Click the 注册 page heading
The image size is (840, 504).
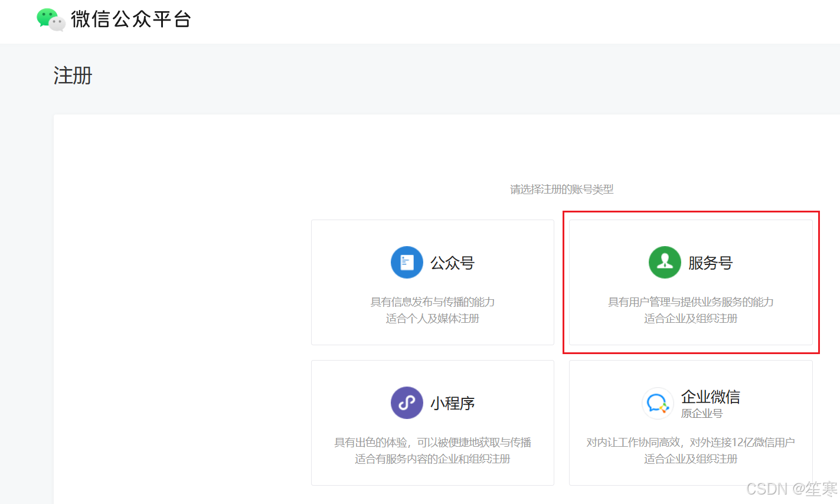tap(73, 76)
